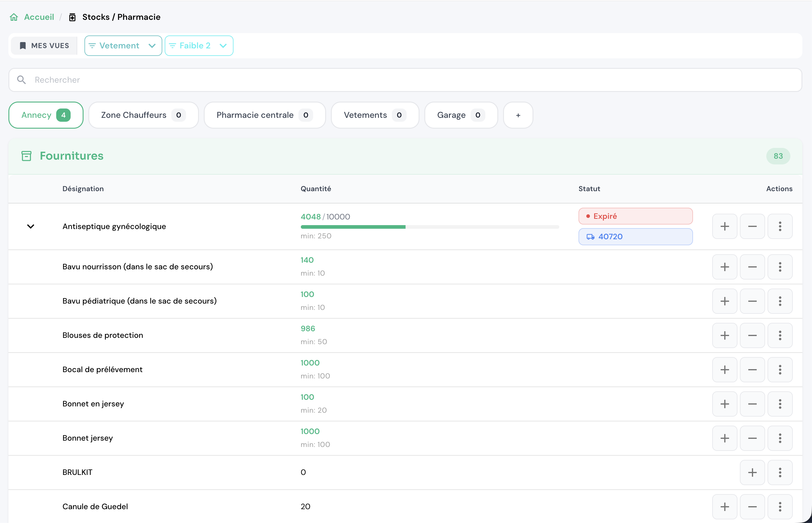This screenshot has height=523, width=812.
Task: Click the pharmacy stock icon in breadcrumb
Action: point(72,17)
